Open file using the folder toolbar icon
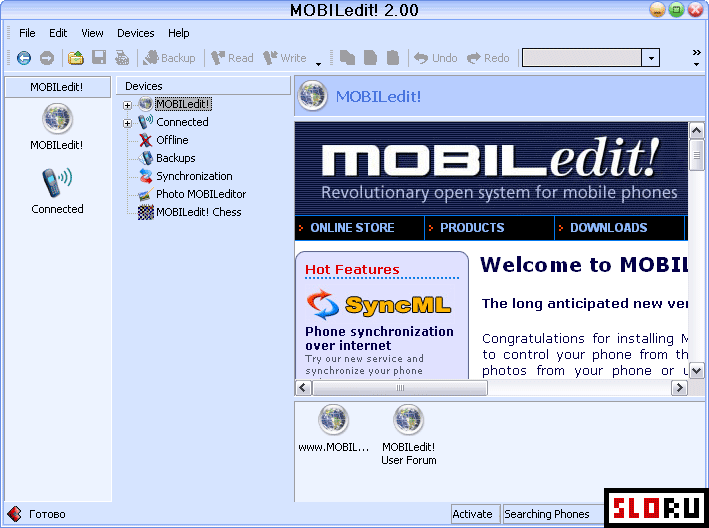This screenshot has width=709, height=528. click(76, 58)
